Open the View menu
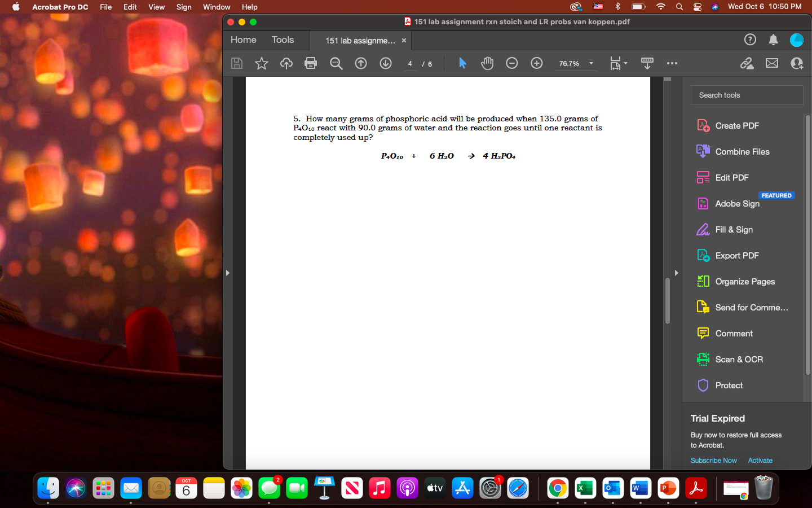Screen dimensions: 812x508 [x=156, y=7]
